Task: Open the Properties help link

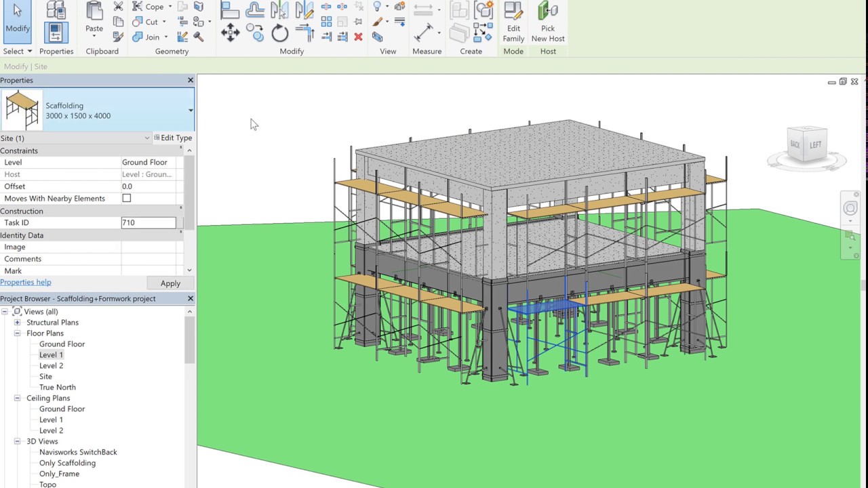Action: [x=26, y=283]
